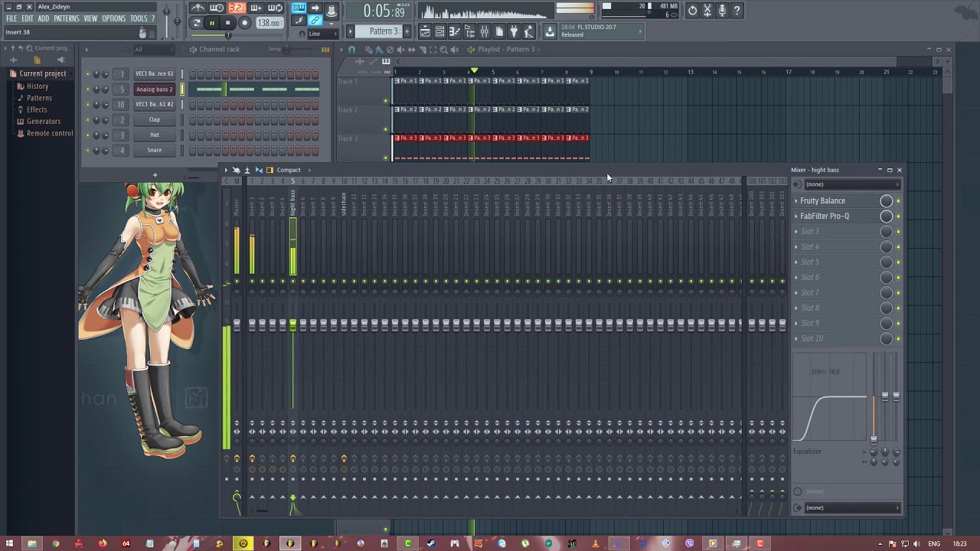Click the tempo field showing 138.000
This screenshot has height=551, width=980.
[x=269, y=23]
